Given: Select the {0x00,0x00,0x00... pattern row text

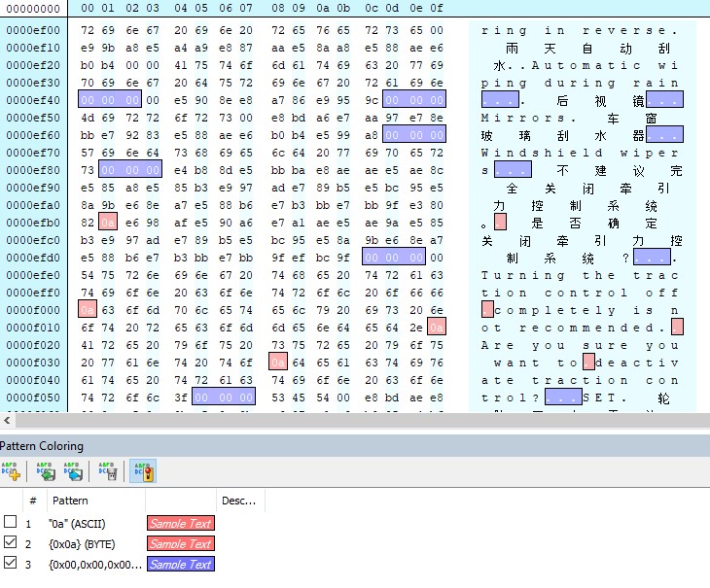Looking at the screenshot, I should [95, 565].
